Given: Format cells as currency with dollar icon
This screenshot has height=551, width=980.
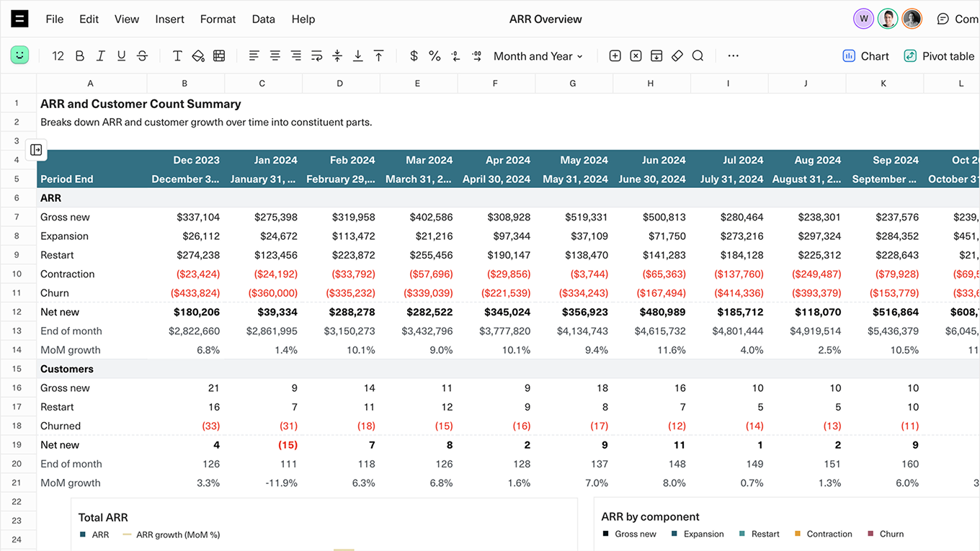Looking at the screenshot, I should (x=414, y=55).
